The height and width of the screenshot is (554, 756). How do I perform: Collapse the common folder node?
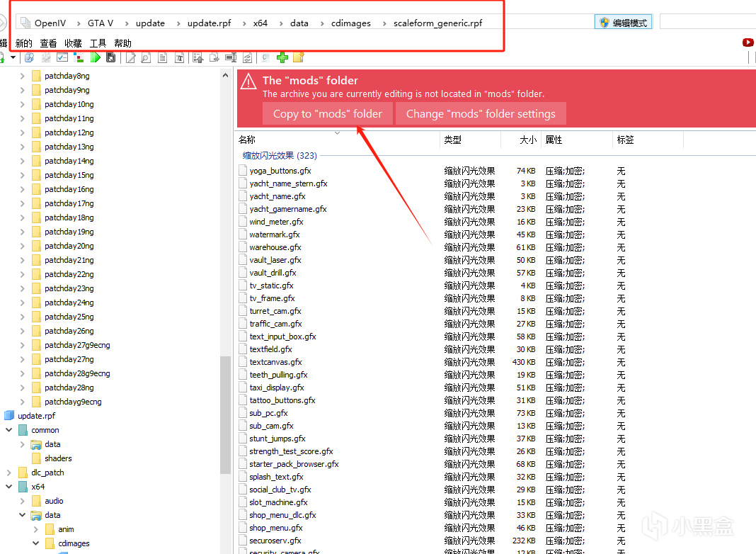(8, 429)
